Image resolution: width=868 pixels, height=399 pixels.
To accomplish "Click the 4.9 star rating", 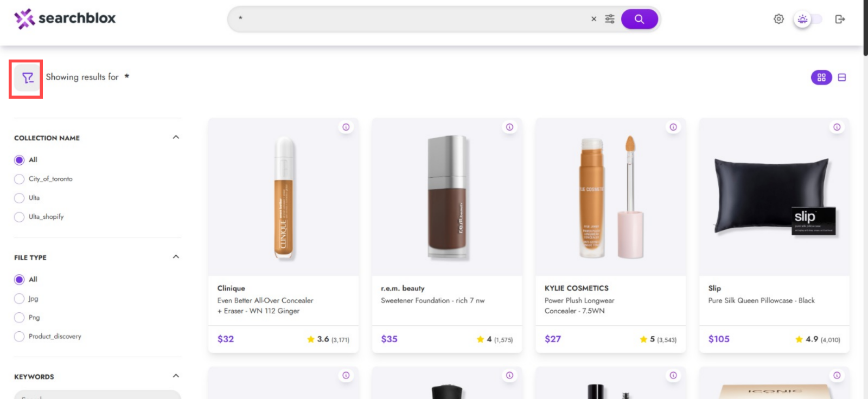I will (x=818, y=339).
